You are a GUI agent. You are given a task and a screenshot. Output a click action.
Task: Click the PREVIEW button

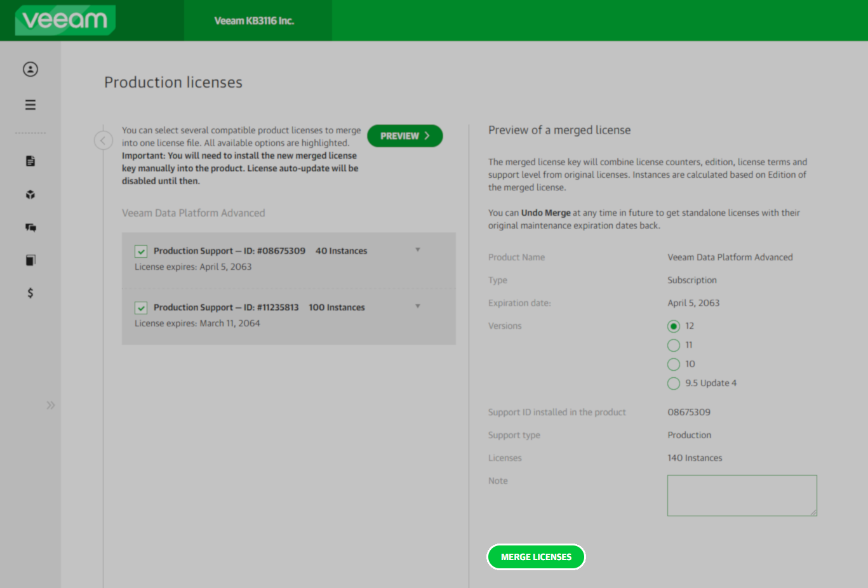coord(404,135)
